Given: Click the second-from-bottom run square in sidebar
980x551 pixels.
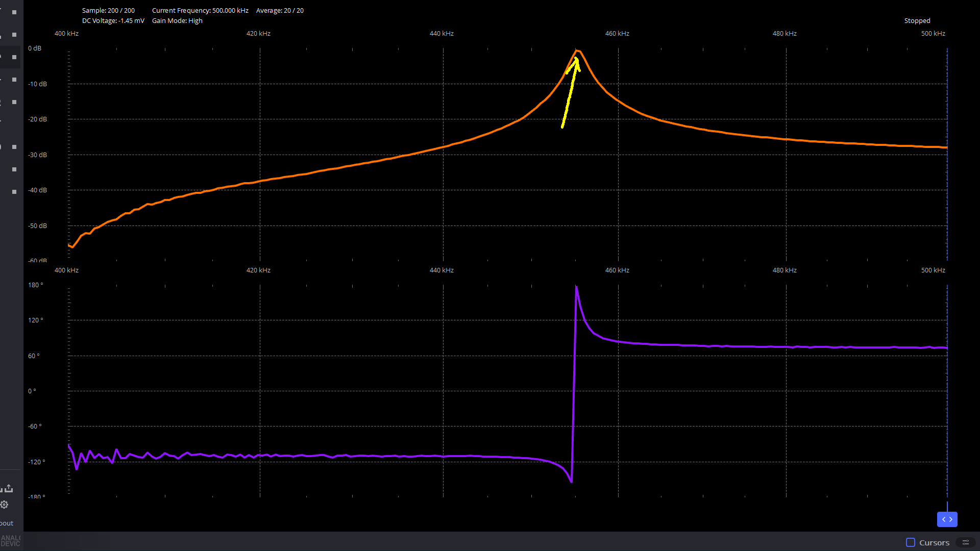Looking at the screenshot, I should point(14,169).
